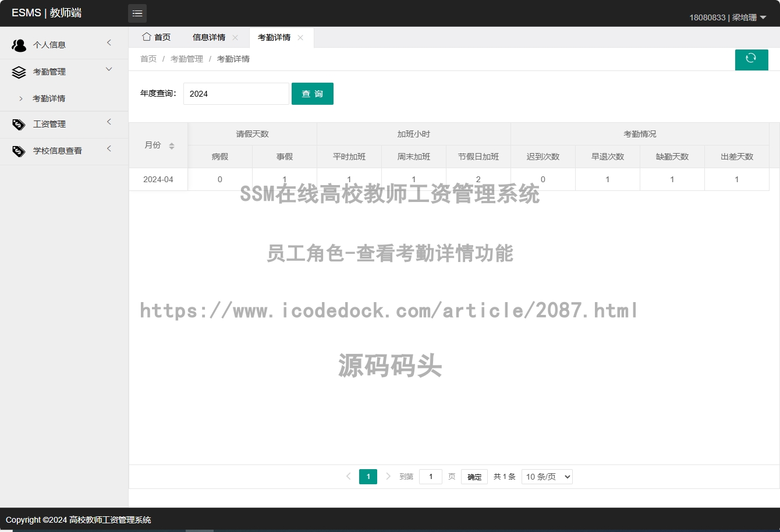Screen dimensions: 780x532
Task: Open 个人信息 sidebar menu
Action: pyautogui.click(x=64, y=45)
